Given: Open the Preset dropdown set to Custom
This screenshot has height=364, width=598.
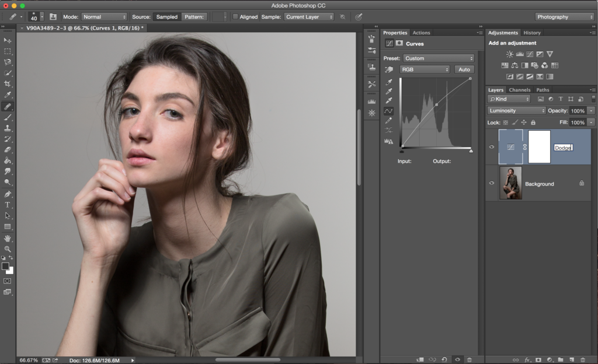Looking at the screenshot, I should (439, 58).
